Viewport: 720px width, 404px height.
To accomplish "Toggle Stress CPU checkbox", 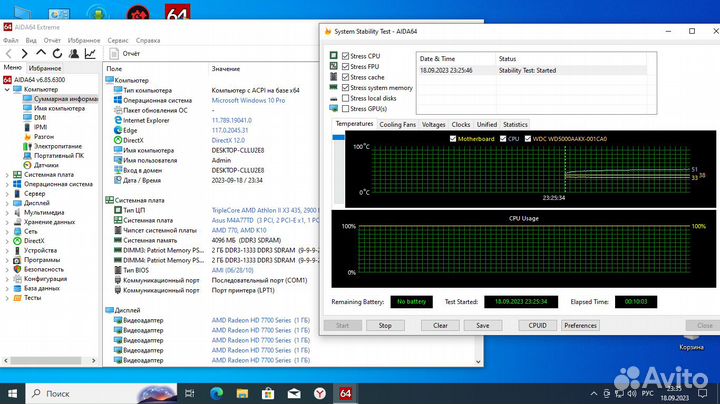I will coord(345,56).
